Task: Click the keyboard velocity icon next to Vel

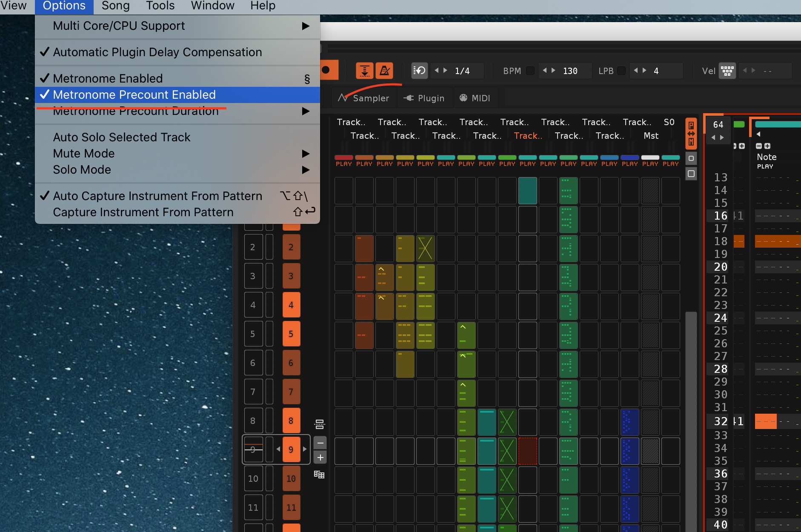Action: tap(727, 71)
